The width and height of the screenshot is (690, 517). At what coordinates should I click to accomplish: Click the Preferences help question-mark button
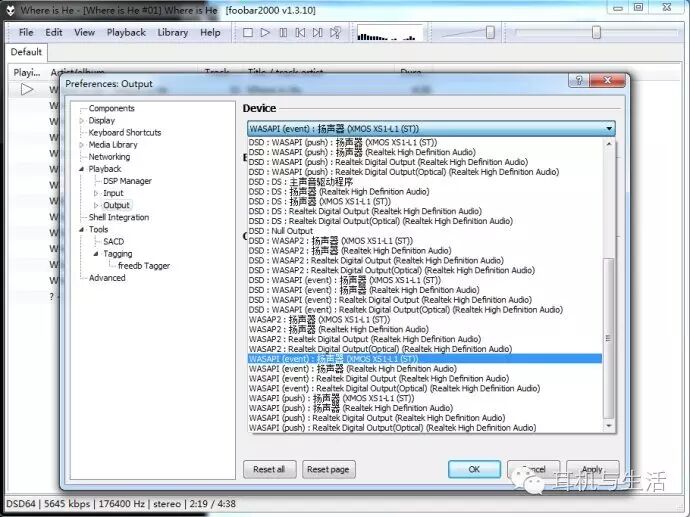click(x=579, y=81)
